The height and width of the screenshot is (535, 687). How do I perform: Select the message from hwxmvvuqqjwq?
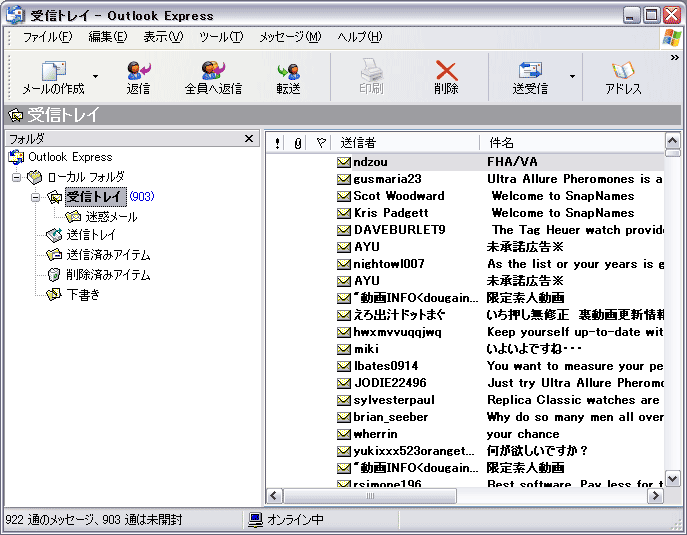(x=465, y=332)
